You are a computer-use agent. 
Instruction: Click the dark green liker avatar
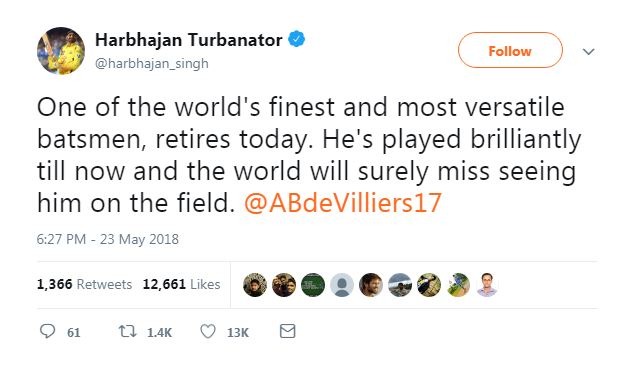pos(313,285)
